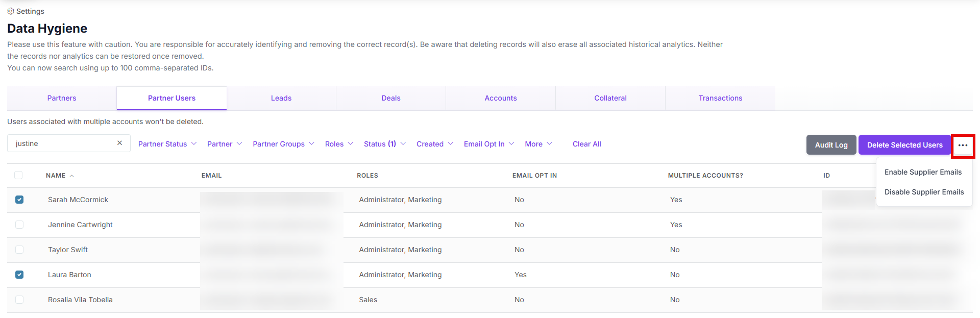Image resolution: width=980 pixels, height=318 pixels.
Task: Click the ID column header
Action: (x=826, y=176)
